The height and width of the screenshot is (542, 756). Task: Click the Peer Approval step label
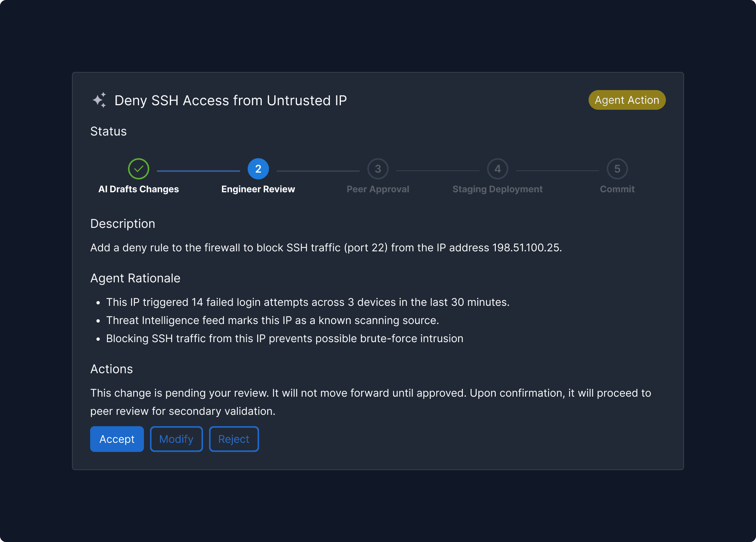378,189
